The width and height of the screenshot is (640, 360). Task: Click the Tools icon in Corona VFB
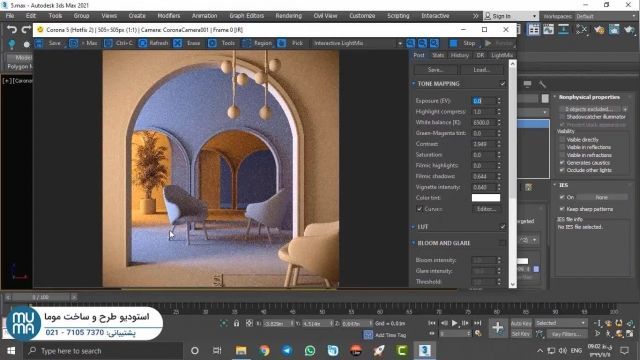[x=212, y=43]
